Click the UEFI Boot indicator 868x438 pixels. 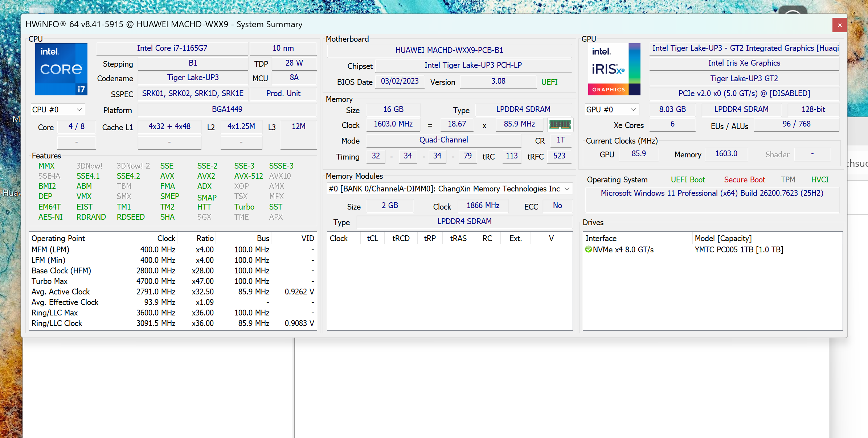coord(688,180)
